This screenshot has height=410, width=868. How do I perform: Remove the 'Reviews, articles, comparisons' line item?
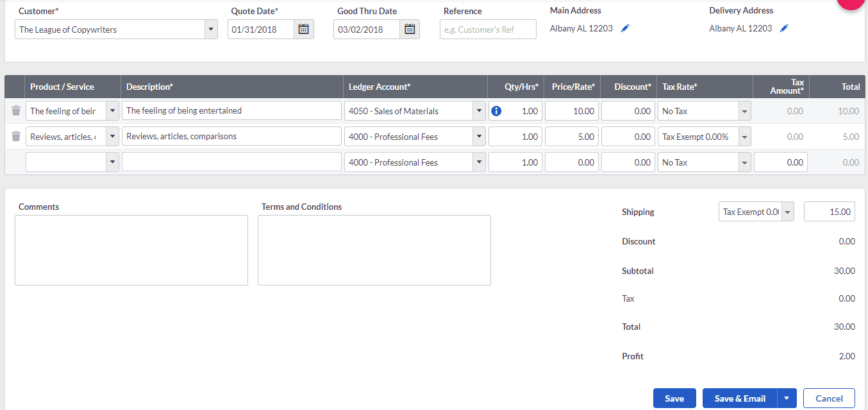point(15,136)
